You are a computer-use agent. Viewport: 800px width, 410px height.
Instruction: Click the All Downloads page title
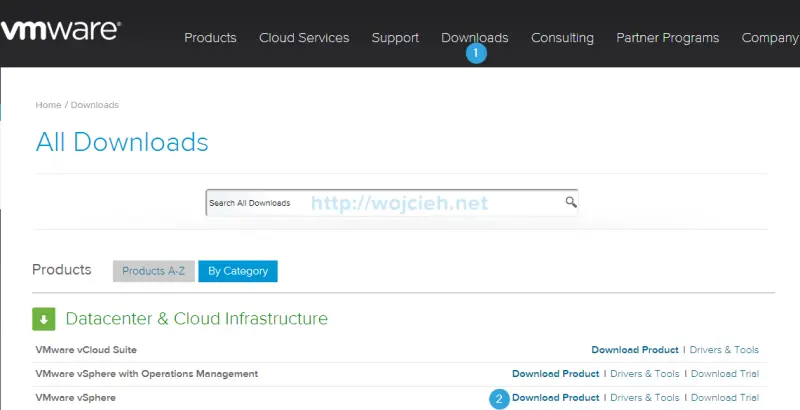122,142
